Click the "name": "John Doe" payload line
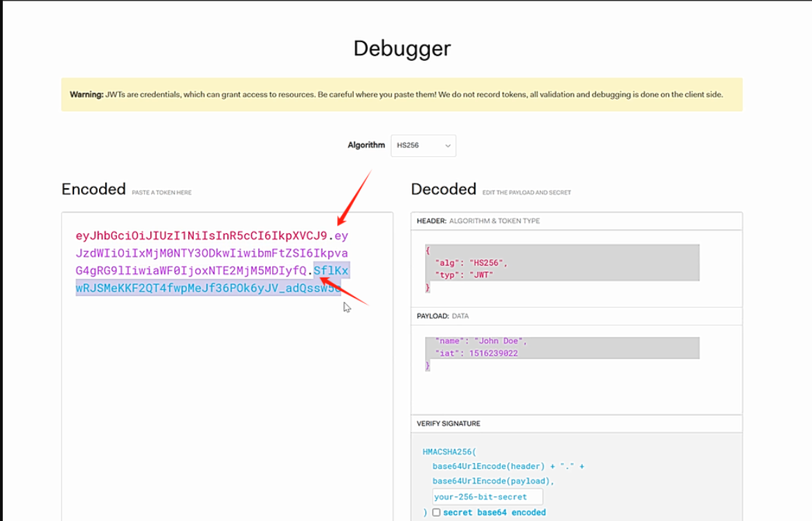This screenshot has width=812, height=521. (480, 341)
